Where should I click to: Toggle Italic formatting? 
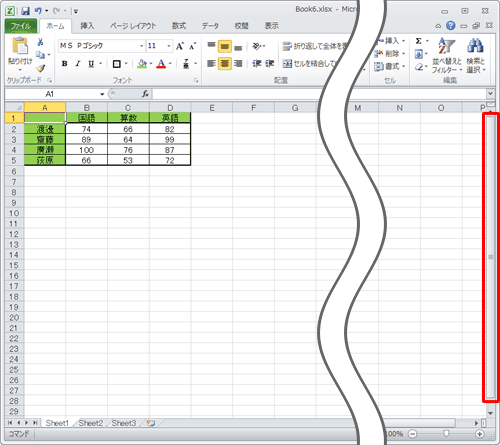(78, 64)
